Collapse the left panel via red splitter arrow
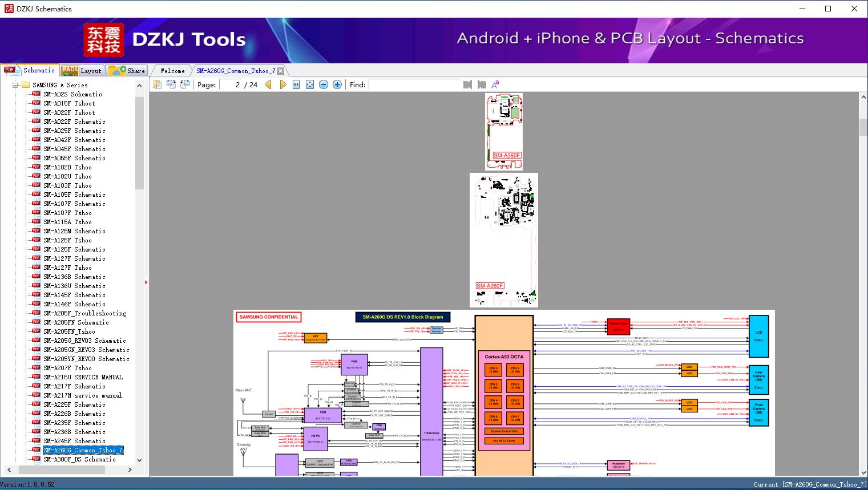Screen dimensions: 868x490 click(146, 282)
